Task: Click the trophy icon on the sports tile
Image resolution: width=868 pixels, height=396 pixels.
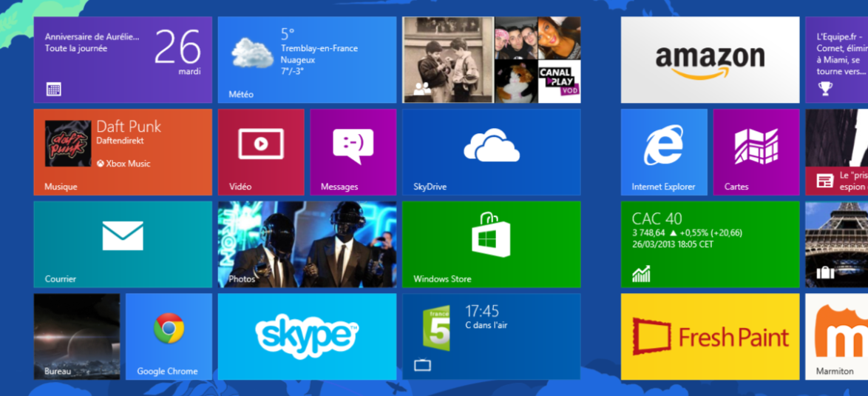Action: (825, 89)
